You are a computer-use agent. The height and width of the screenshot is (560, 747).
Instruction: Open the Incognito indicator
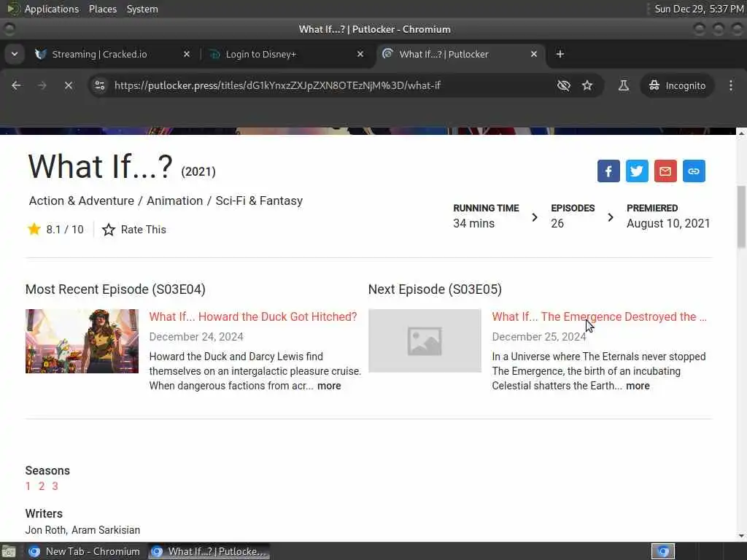[677, 85]
